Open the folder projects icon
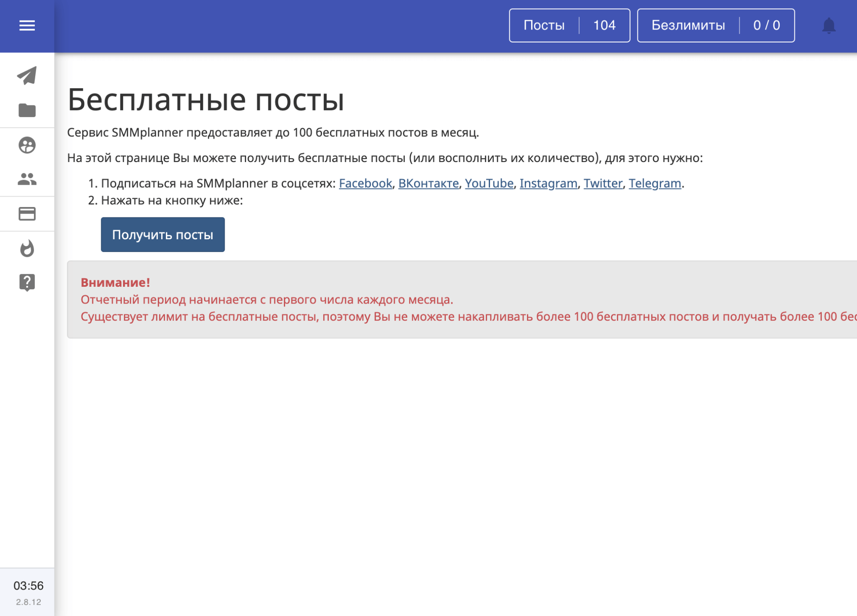This screenshot has width=857, height=616. [x=27, y=110]
